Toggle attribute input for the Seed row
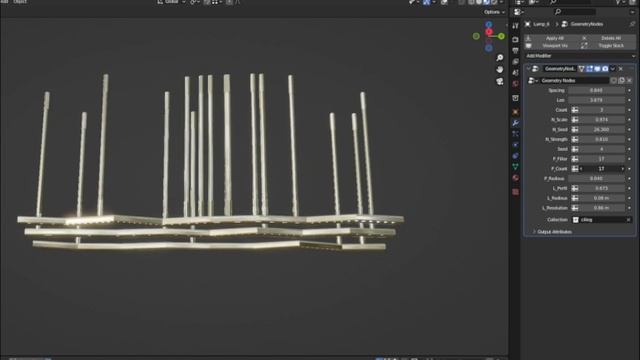 575,149
